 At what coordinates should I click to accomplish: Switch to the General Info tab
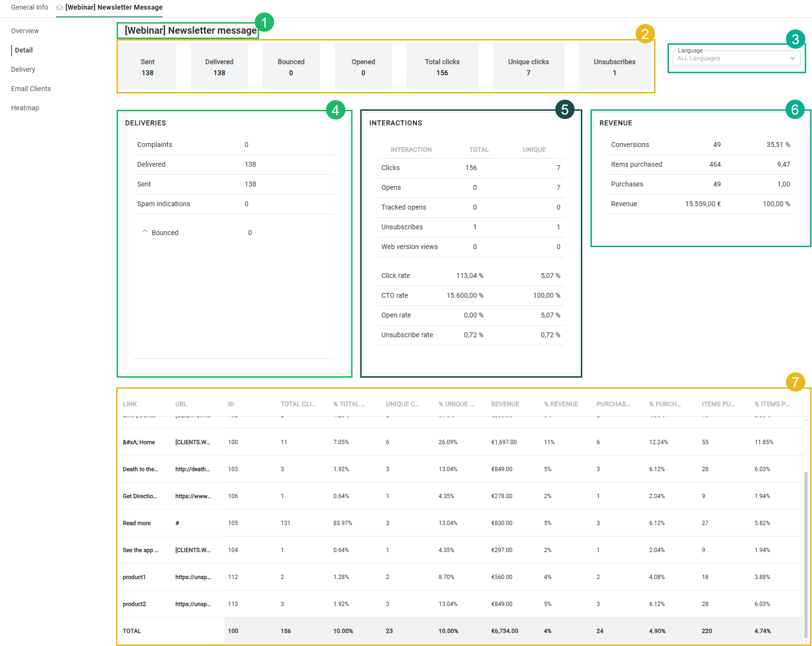pyautogui.click(x=29, y=8)
